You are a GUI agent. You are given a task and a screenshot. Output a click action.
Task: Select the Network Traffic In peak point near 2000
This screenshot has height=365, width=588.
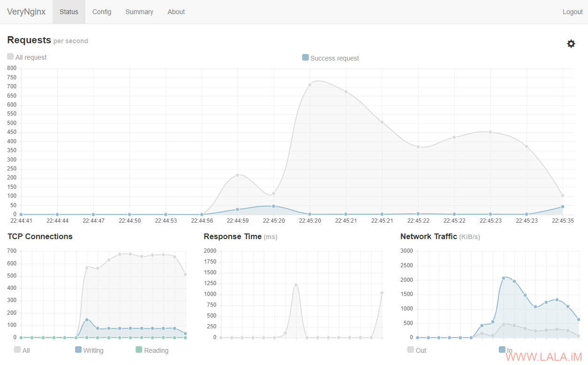coord(504,278)
